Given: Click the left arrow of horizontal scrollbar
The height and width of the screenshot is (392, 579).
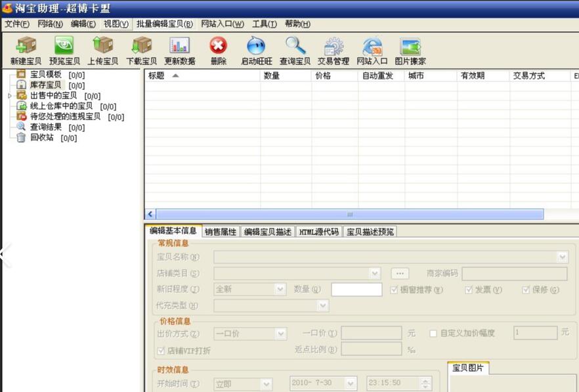Looking at the screenshot, I should point(150,214).
